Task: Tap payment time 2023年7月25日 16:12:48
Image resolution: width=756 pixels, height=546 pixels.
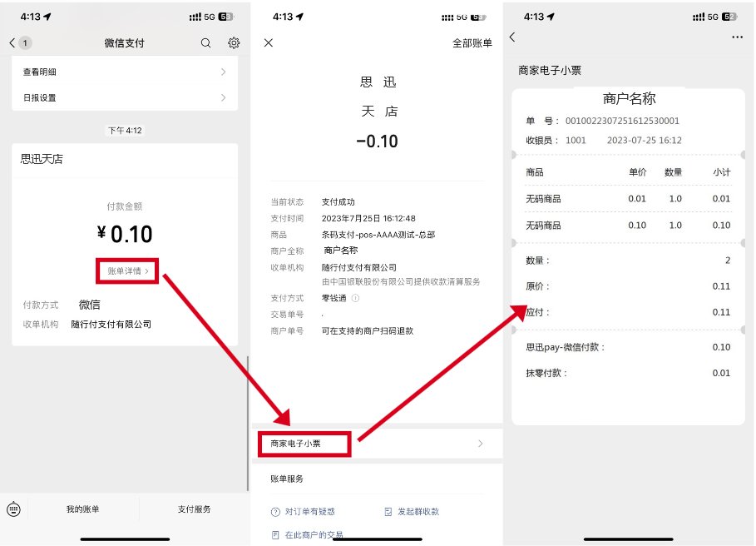Action: click(368, 218)
